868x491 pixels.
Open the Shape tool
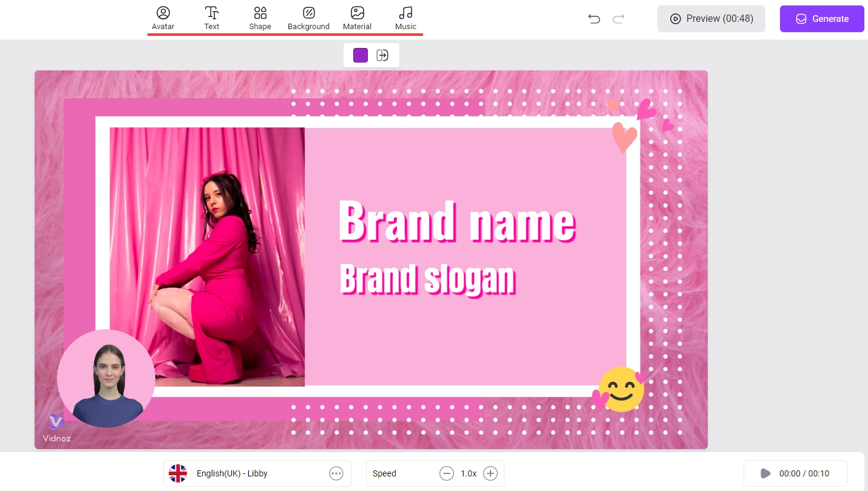pos(260,18)
